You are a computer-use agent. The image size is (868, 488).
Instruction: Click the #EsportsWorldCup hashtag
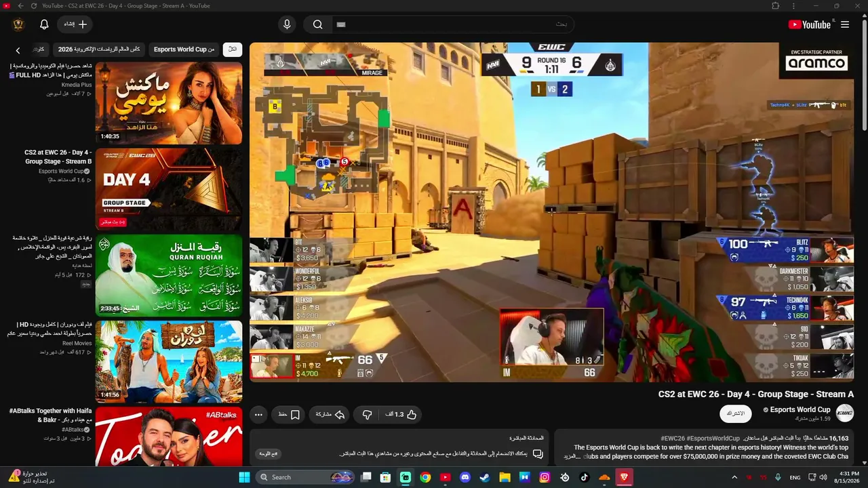[x=714, y=439]
